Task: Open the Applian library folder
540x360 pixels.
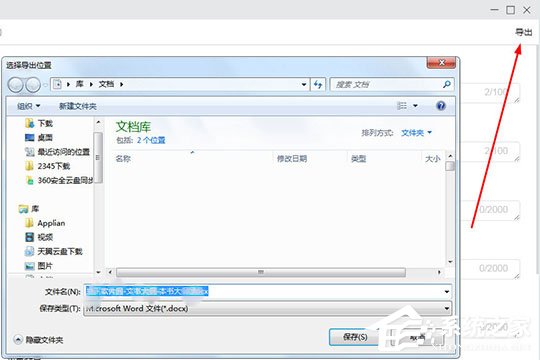Action: pos(45,223)
